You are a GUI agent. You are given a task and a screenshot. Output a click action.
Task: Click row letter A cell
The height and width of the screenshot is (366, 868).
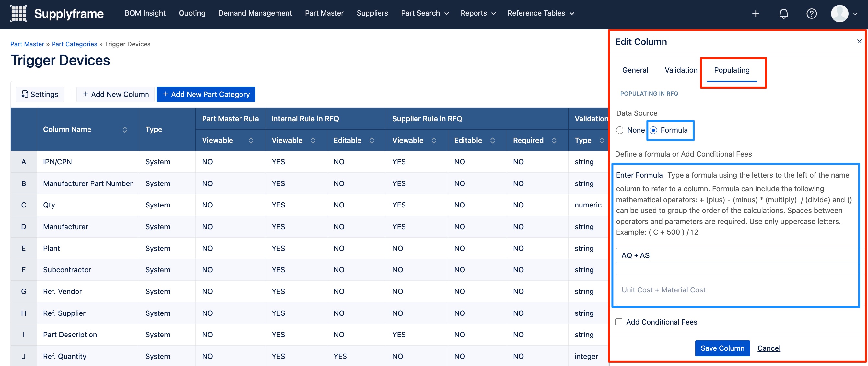(x=24, y=162)
